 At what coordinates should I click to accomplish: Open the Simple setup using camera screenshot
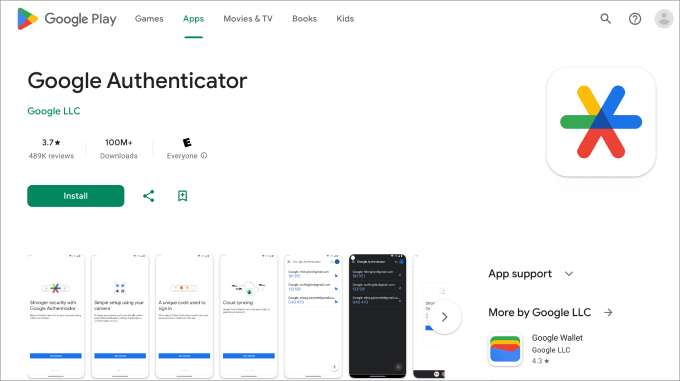click(x=120, y=316)
